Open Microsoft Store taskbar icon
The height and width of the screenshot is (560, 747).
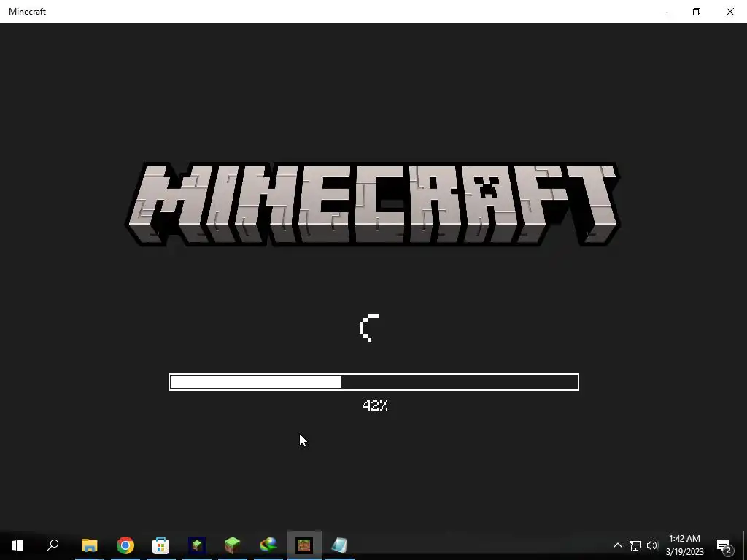(x=161, y=545)
